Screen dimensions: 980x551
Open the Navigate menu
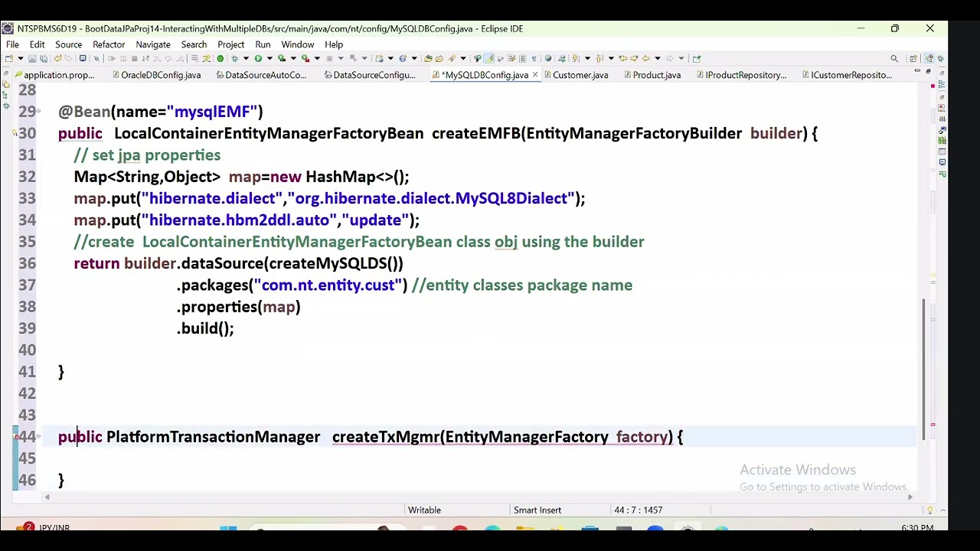point(153,44)
